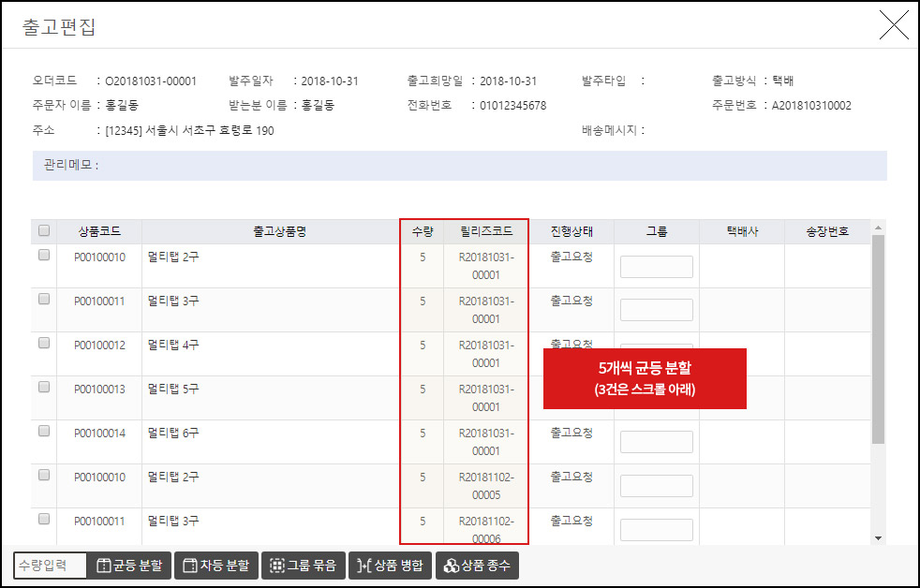Toggle the select-all checkbox in the table header
This screenshot has height=588, width=920.
pyautogui.click(x=43, y=230)
